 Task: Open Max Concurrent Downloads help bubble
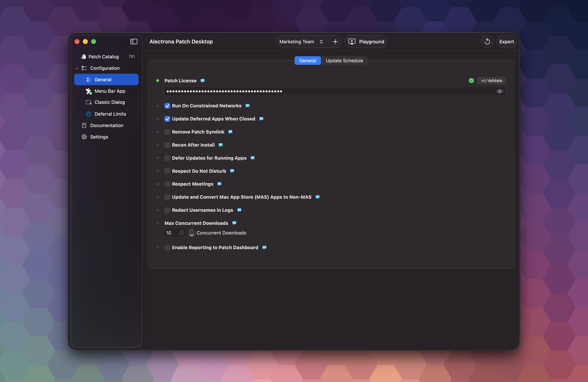234,223
